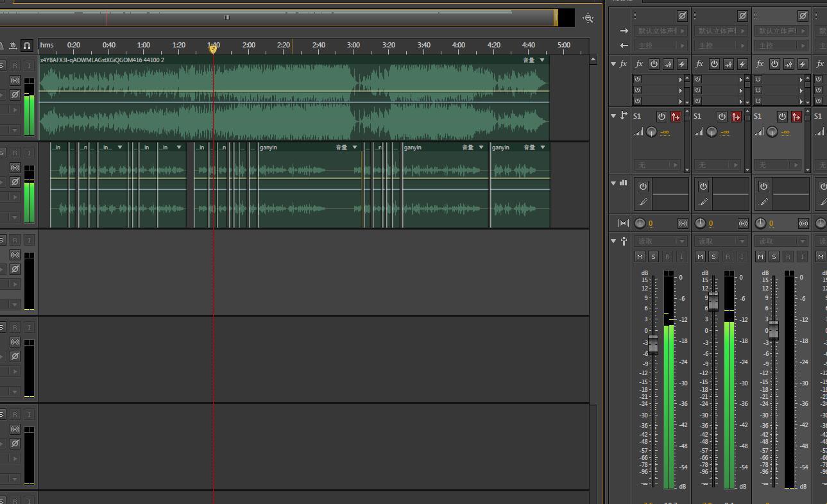The image size is (827, 504).
Task: Click the output arrow icon in mixer sidebar
Action: (624, 46)
